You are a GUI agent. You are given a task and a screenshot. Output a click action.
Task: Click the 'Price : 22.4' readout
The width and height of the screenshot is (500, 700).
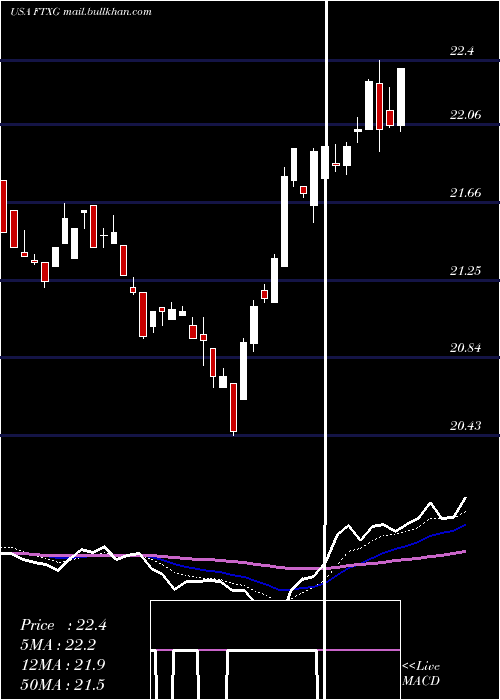(x=63, y=625)
